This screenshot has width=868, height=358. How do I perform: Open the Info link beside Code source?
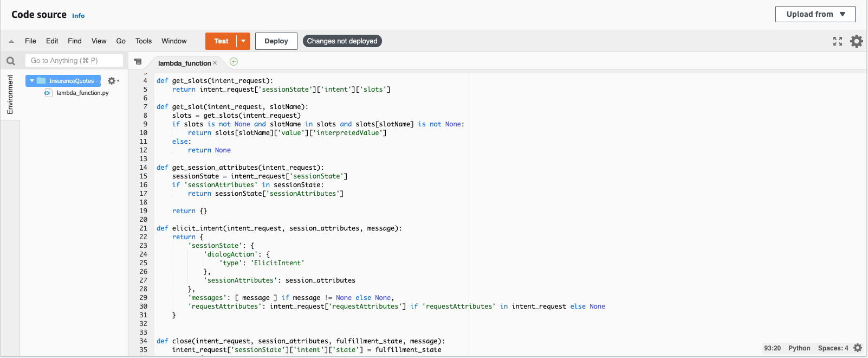tap(79, 16)
